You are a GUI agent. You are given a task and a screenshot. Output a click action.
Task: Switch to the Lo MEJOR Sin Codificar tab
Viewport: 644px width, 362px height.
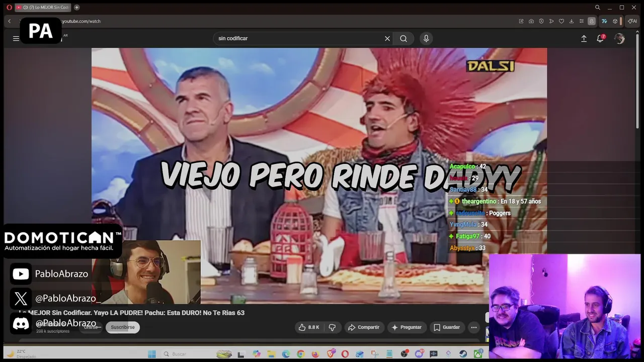(43, 7)
